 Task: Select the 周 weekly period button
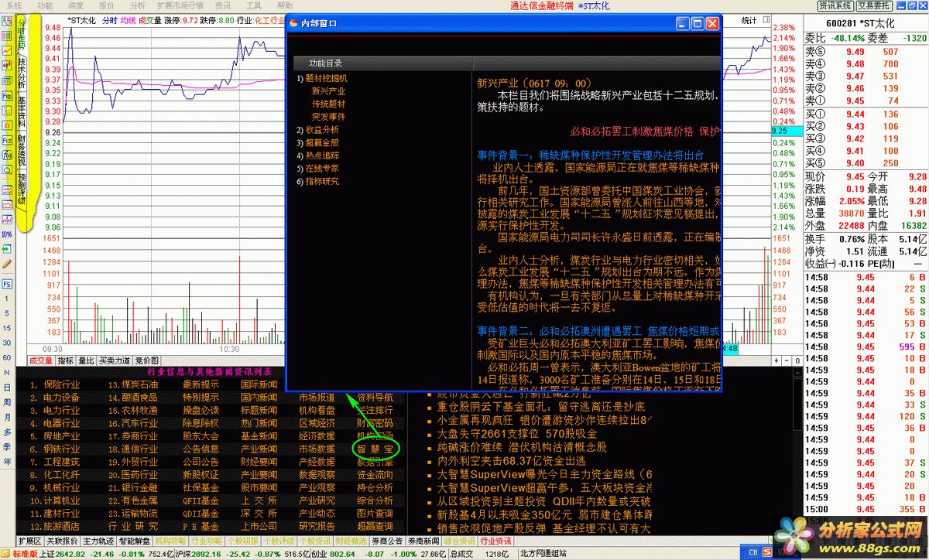[7, 402]
